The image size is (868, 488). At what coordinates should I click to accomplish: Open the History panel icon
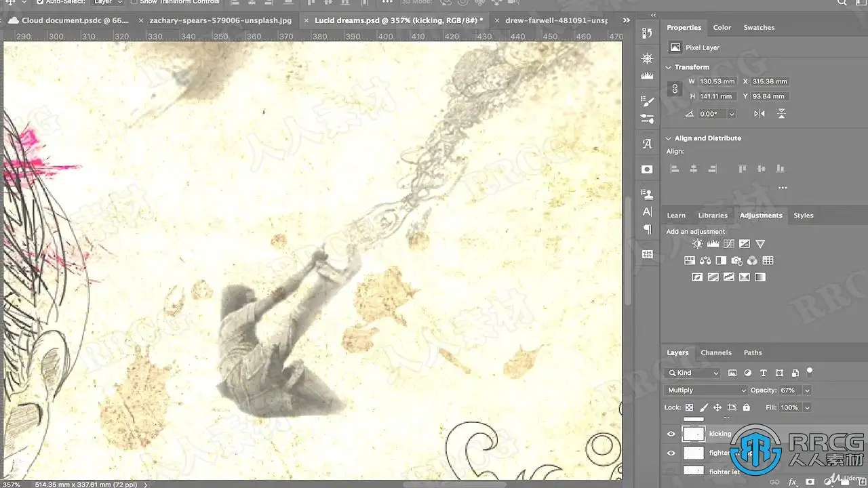pyautogui.click(x=647, y=33)
